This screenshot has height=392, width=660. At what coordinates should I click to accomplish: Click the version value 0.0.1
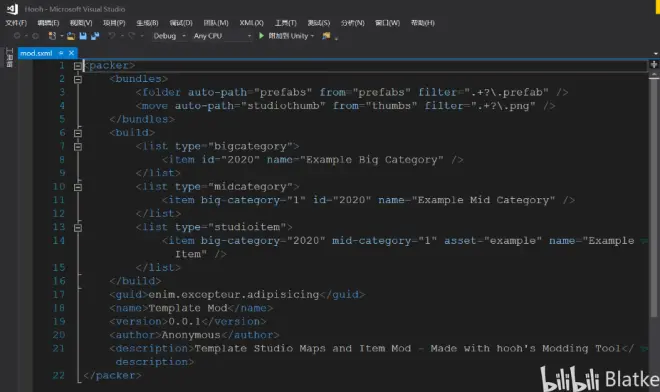(x=184, y=321)
